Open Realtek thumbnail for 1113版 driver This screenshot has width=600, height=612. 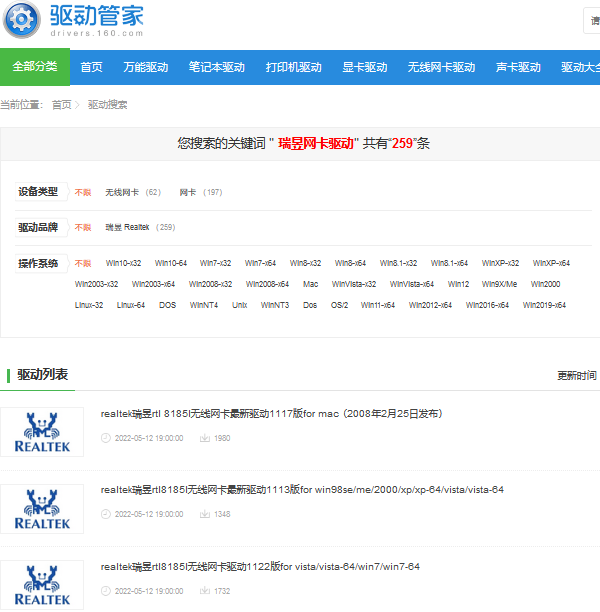(x=42, y=509)
